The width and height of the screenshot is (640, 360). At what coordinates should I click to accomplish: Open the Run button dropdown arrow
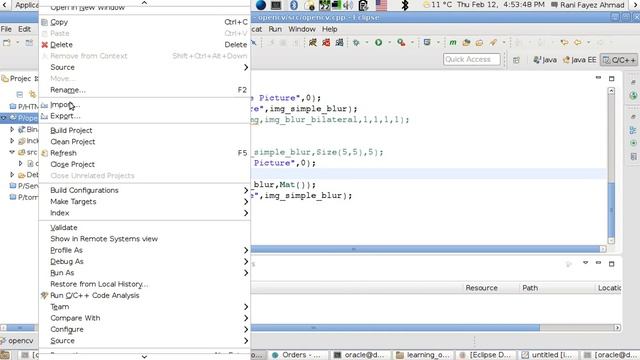(x=389, y=42)
